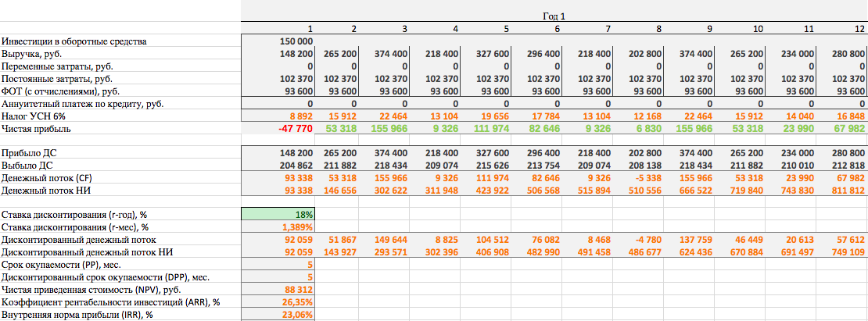Click the ARR value 26,35%

click(x=297, y=302)
